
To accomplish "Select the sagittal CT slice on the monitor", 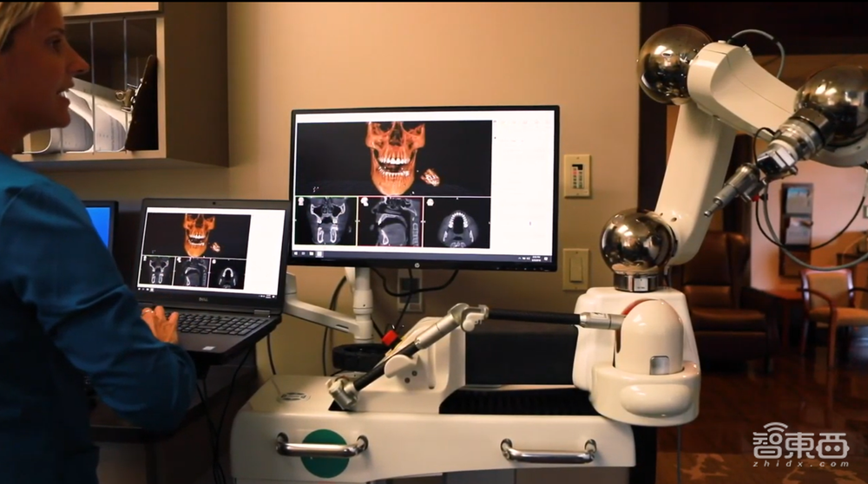I will tap(390, 222).
